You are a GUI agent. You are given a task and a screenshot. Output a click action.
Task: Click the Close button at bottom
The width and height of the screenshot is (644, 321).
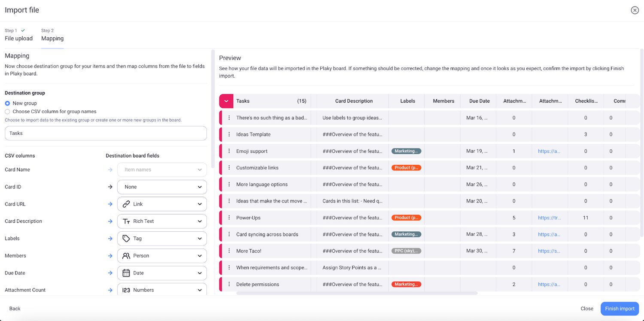click(x=587, y=309)
